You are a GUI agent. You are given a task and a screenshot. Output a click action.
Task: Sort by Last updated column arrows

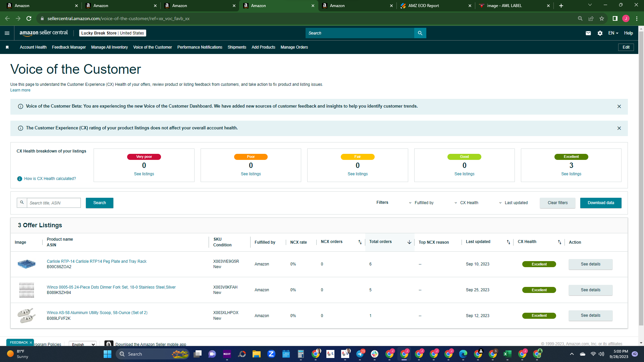coord(508,242)
